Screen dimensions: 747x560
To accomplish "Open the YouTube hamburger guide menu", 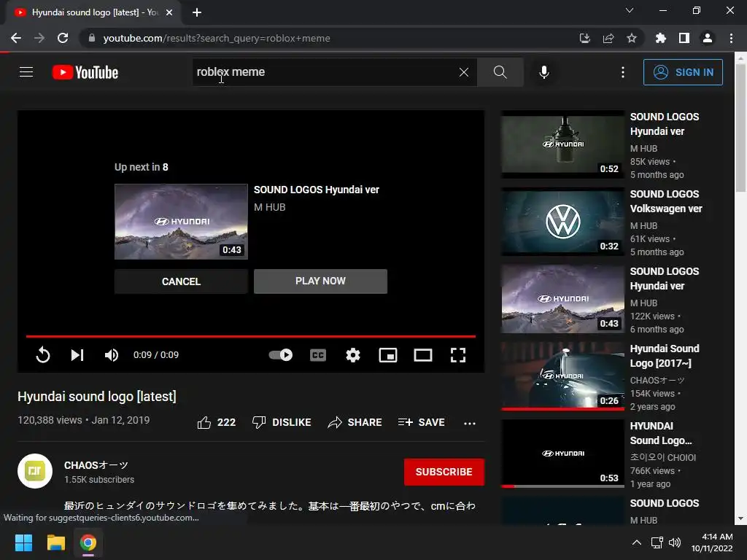I will (x=26, y=72).
